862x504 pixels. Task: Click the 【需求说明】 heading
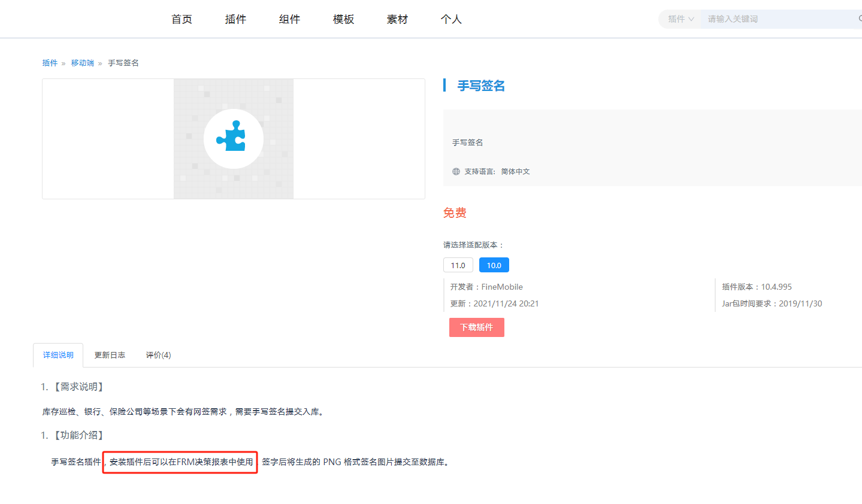pyautogui.click(x=78, y=387)
